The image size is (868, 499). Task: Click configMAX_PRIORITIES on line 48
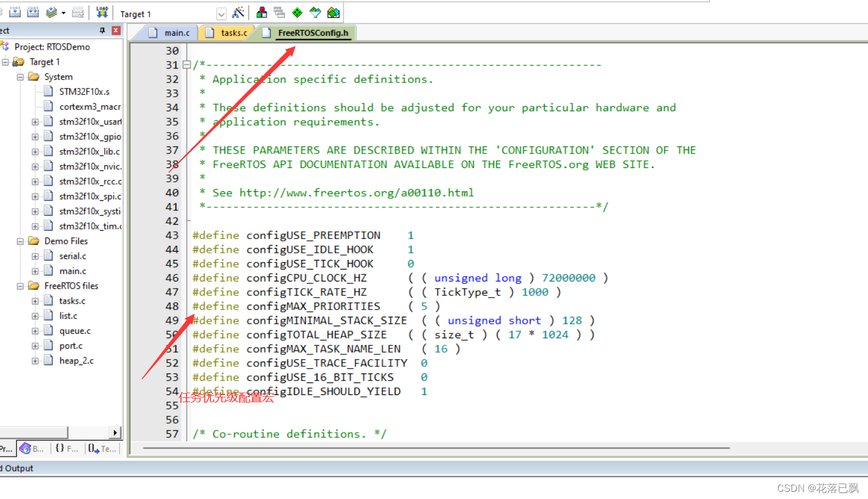(x=313, y=307)
